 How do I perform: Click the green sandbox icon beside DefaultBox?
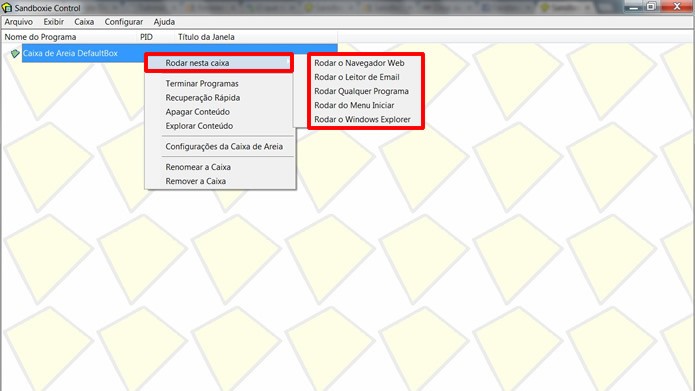(x=15, y=54)
